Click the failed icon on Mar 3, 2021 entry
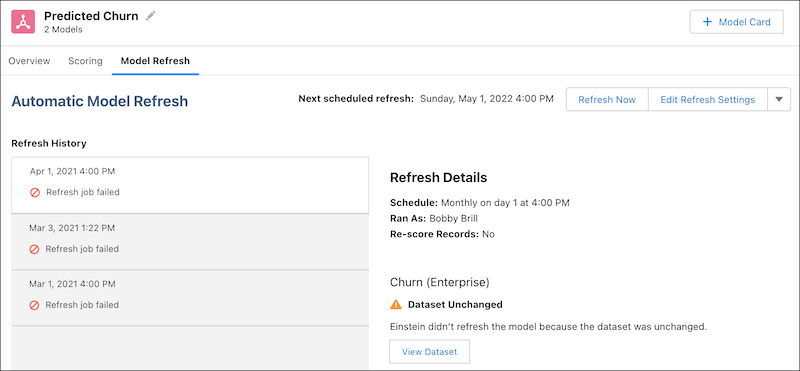This screenshot has height=371, width=800. click(x=34, y=249)
